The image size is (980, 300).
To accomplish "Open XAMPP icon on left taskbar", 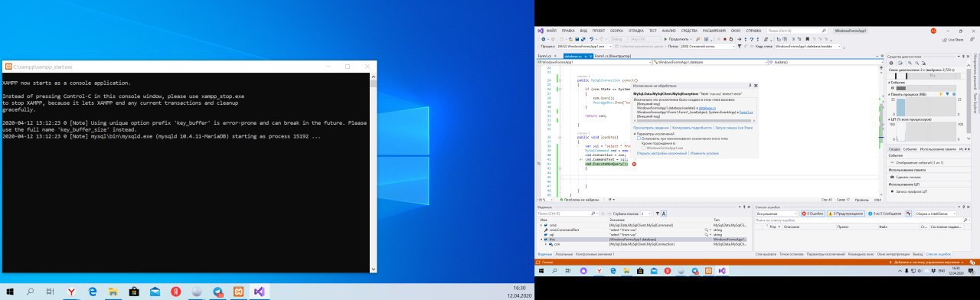I will tap(238, 292).
